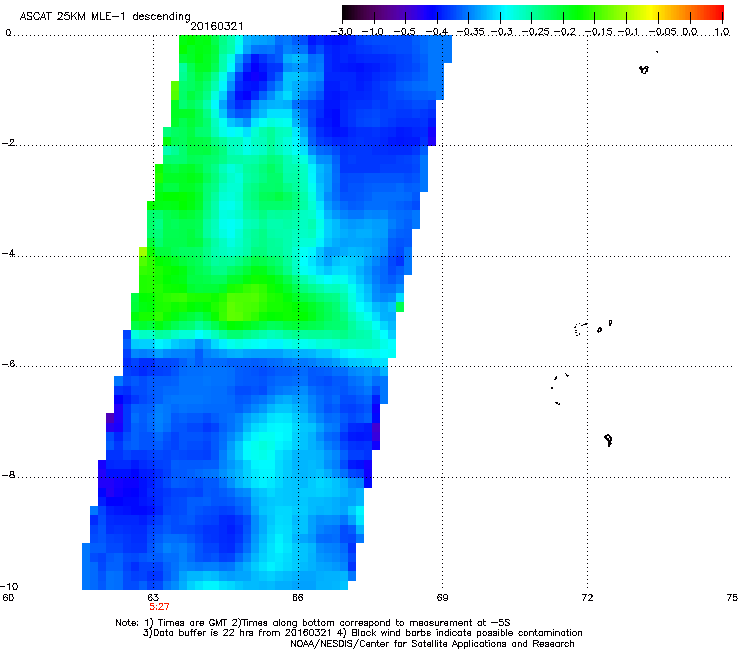The width and height of the screenshot is (740, 650).
Task: Click the color bar label "-3.0"
Action: 342,32
